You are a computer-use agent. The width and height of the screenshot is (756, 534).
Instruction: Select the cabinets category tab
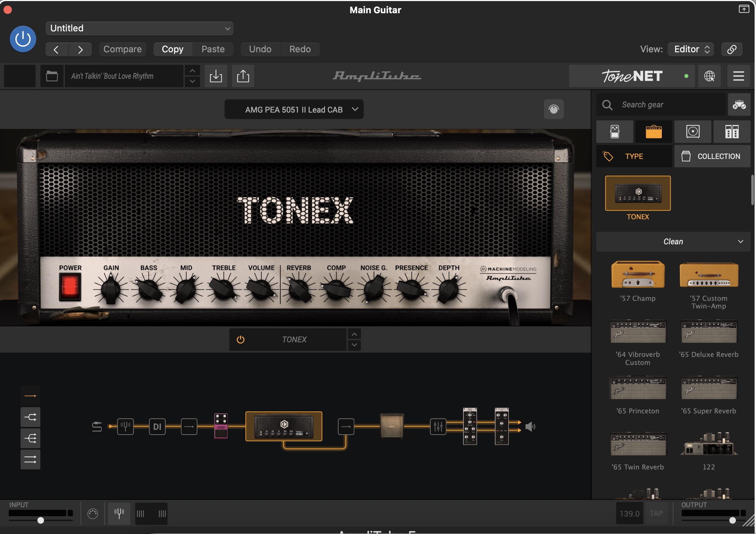point(693,131)
